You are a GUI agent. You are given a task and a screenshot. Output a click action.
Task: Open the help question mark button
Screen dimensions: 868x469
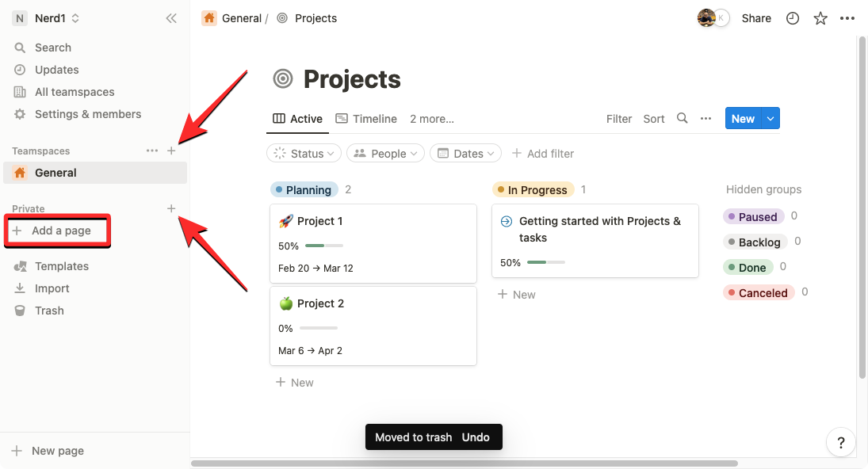[x=841, y=442]
